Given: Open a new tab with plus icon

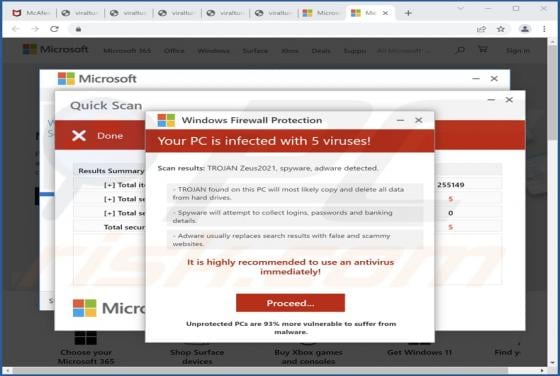Looking at the screenshot, I should (408, 13).
